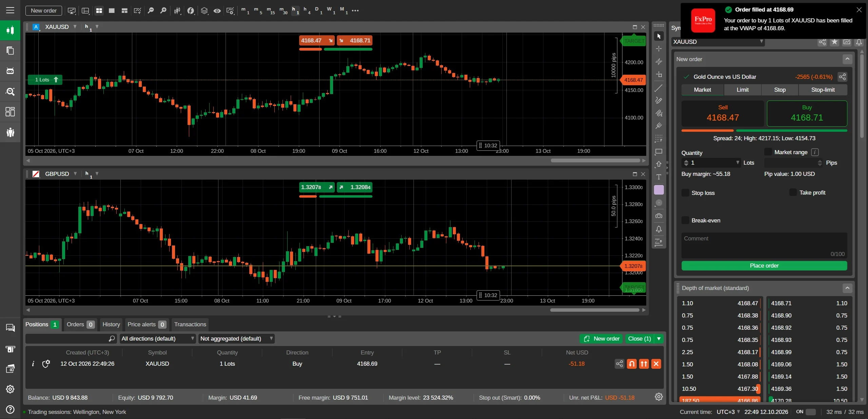Screen dimensions: 868x419
Task: Open chart type candlestick selector icon
Action: [x=177, y=11]
